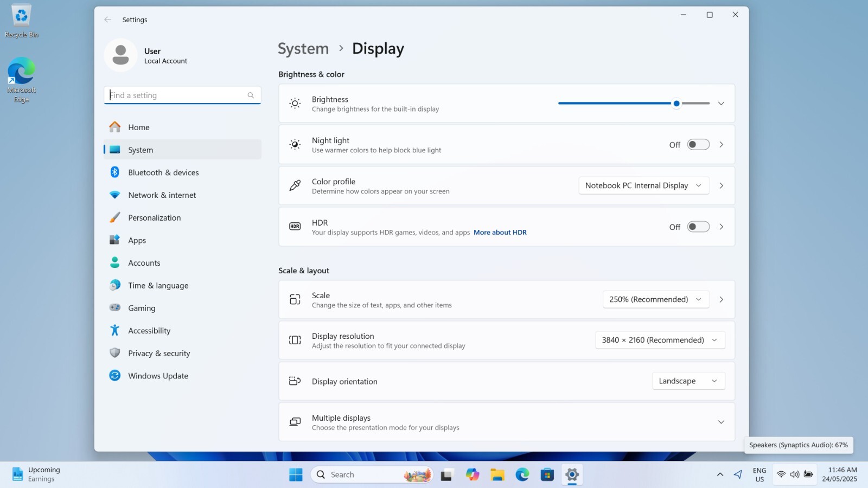Click the Display resolution icon
Viewport: 868px width, 488px height.
(x=295, y=340)
